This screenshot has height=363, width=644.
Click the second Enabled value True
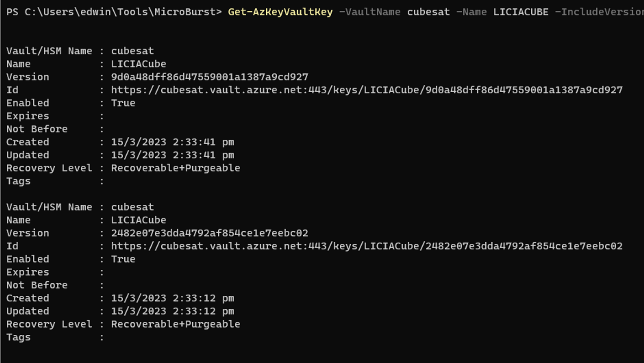123,259
